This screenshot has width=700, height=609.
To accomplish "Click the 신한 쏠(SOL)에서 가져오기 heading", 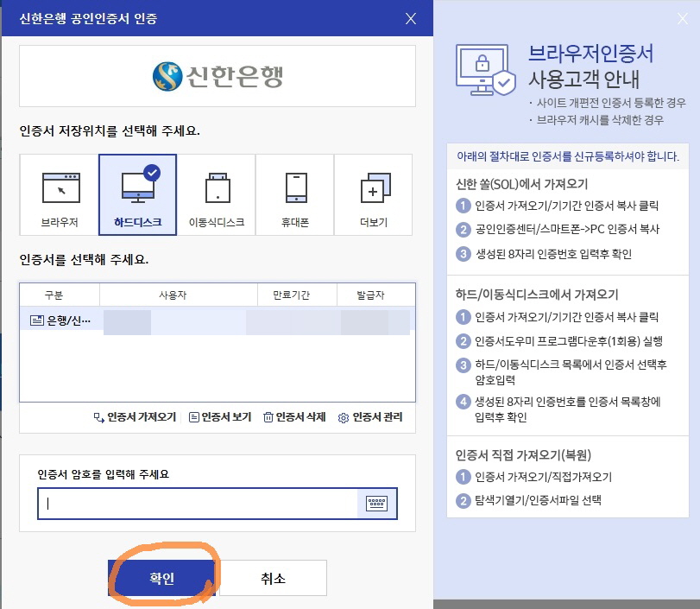I will click(521, 184).
